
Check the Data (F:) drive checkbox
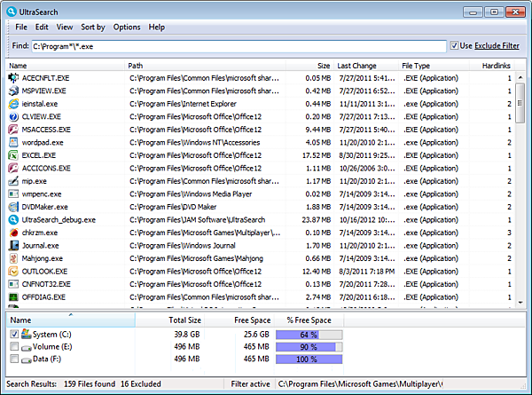pos(14,359)
